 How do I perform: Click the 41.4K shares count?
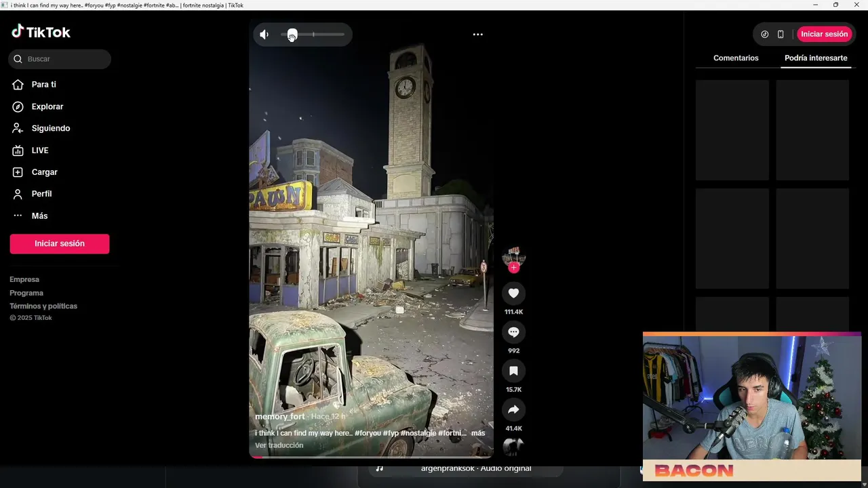click(x=513, y=428)
